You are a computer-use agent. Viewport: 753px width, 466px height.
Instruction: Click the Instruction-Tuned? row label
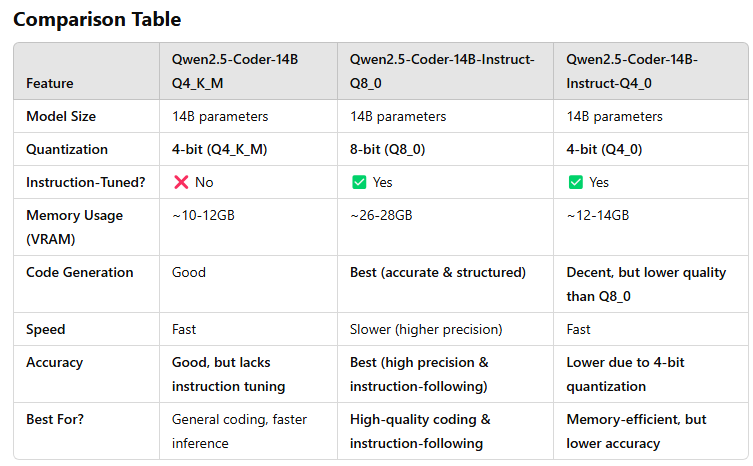pyautogui.click(x=79, y=182)
